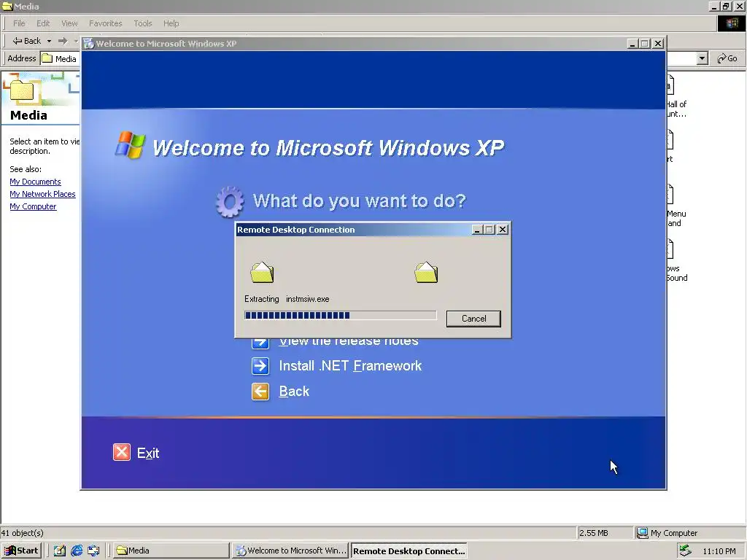Click the third quick launch icon
Image resolution: width=747 pixels, height=560 pixels.
93,551
